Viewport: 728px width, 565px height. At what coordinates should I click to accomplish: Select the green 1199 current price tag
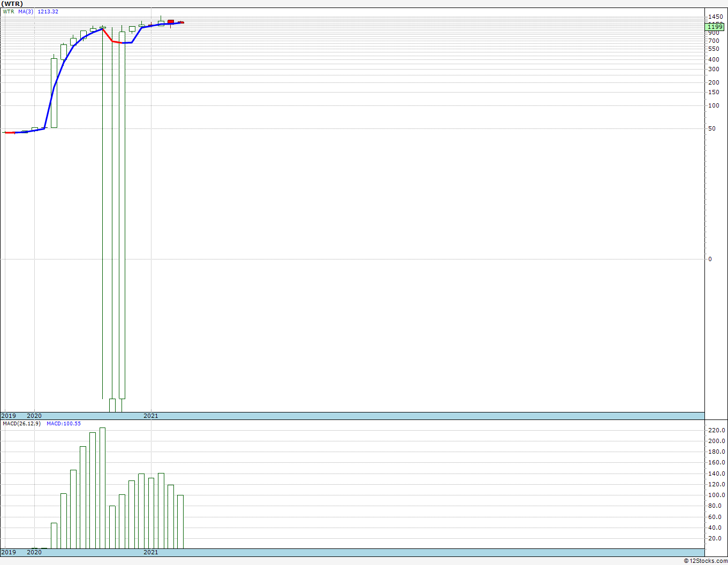pos(715,27)
